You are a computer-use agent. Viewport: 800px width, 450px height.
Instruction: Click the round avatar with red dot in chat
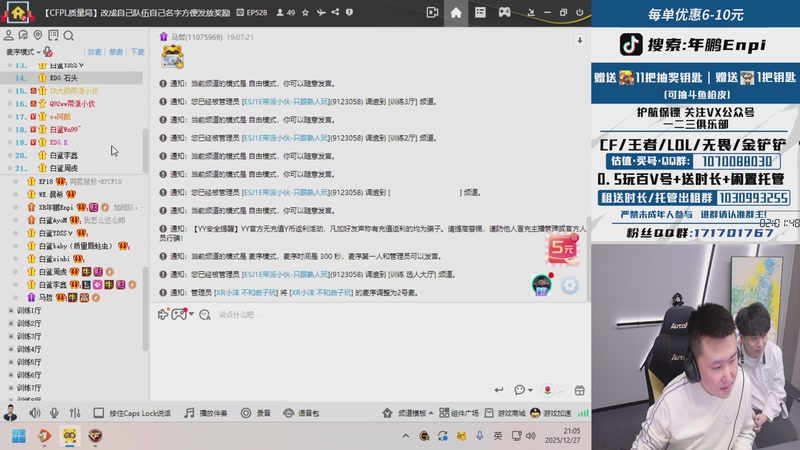(x=542, y=285)
